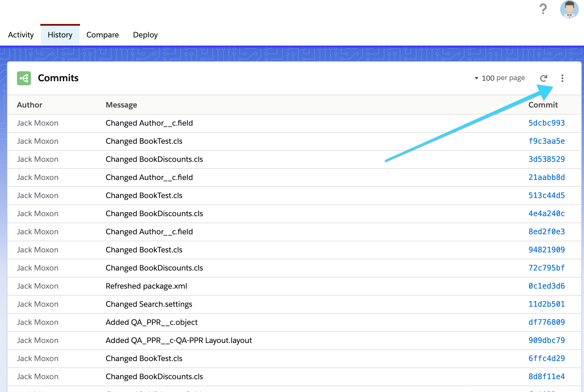The height and width of the screenshot is (392, 584).
Task: Click the Message column header
Action: (121, 105)
